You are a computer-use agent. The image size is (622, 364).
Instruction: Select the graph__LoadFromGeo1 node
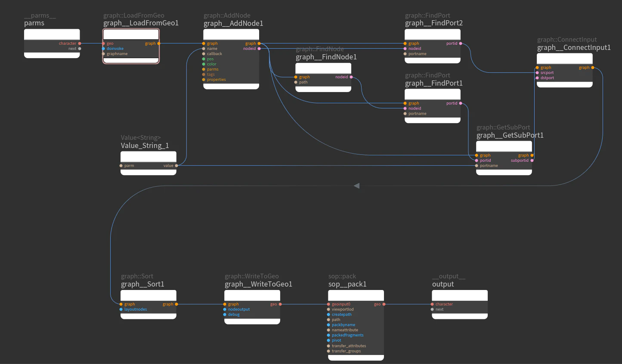pyautogui.click(x=131, y=46)
